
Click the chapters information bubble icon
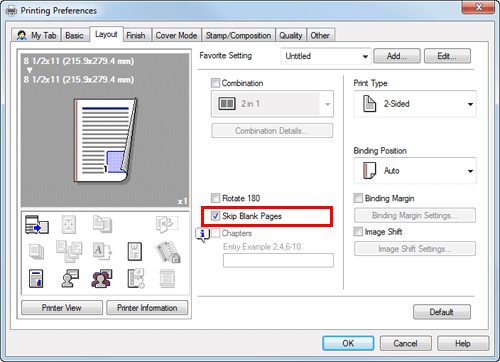point(202,235)
